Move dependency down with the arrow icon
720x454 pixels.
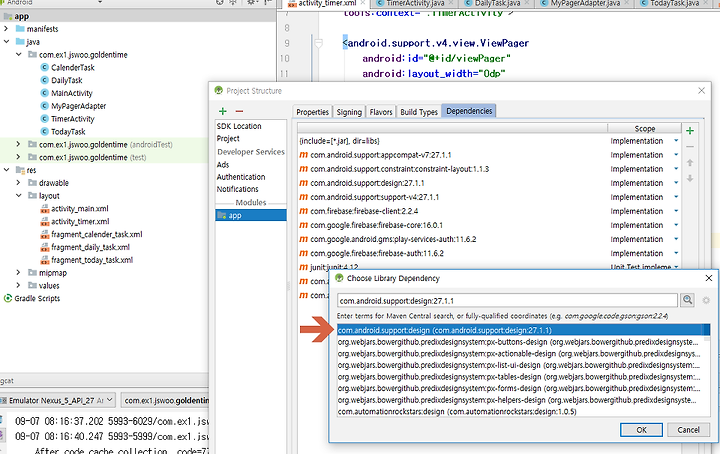tap(690, 178)
